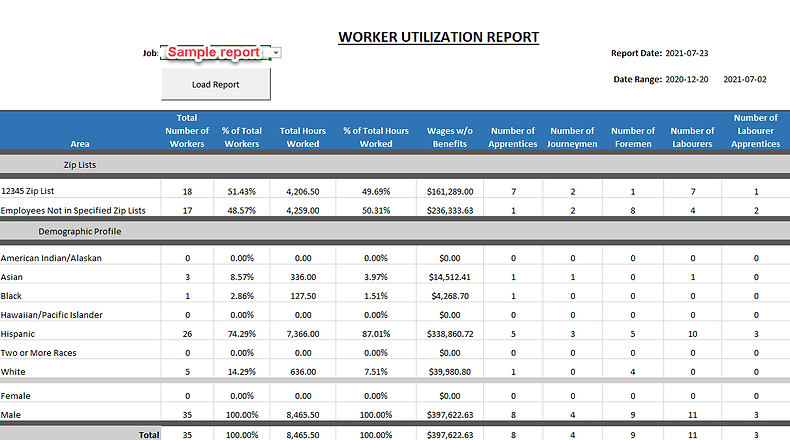
Task: Select the Demographic Profile section row
Action: point(395,231)
